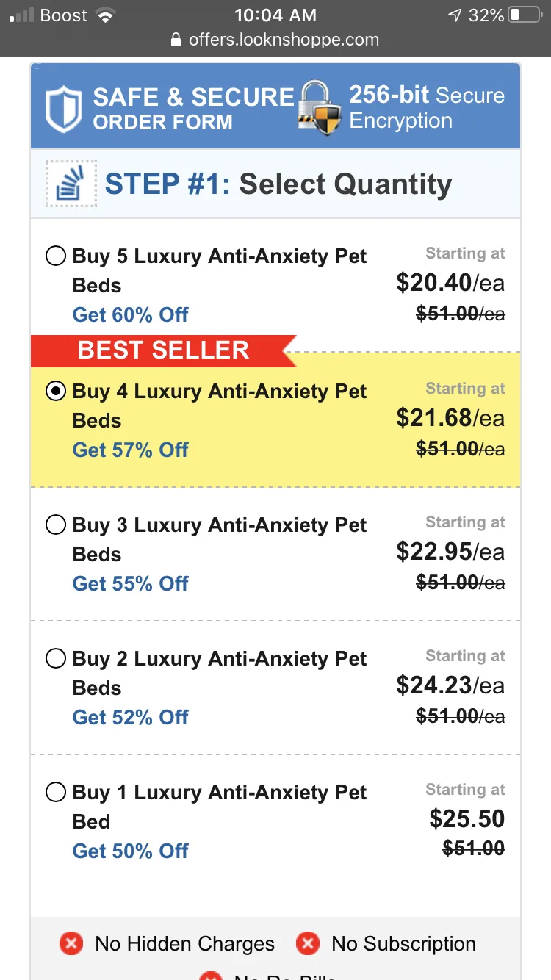551x980 pixels.
Task: Tap the Get 50% Off link text
Action: (x=130, y=851)
